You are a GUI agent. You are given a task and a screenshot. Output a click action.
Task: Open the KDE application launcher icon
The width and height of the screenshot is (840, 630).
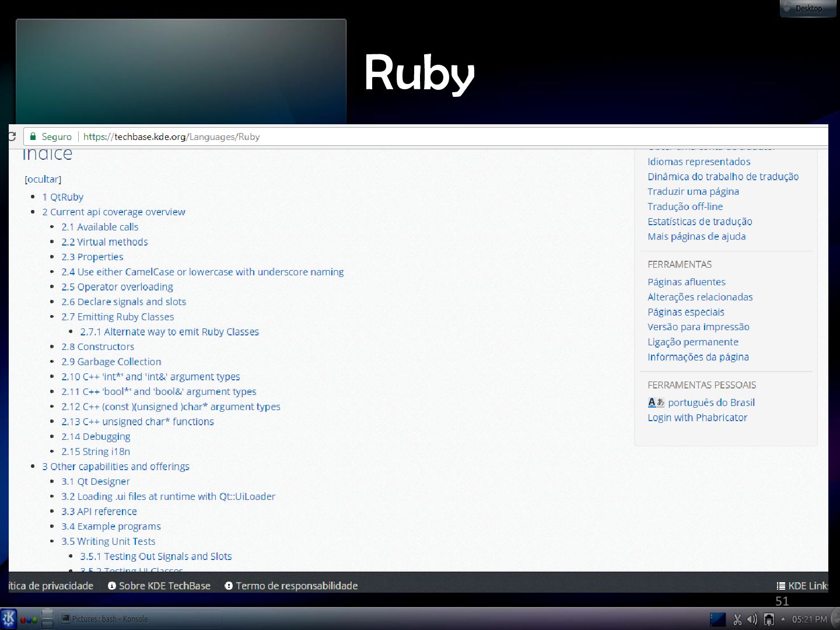9,618
